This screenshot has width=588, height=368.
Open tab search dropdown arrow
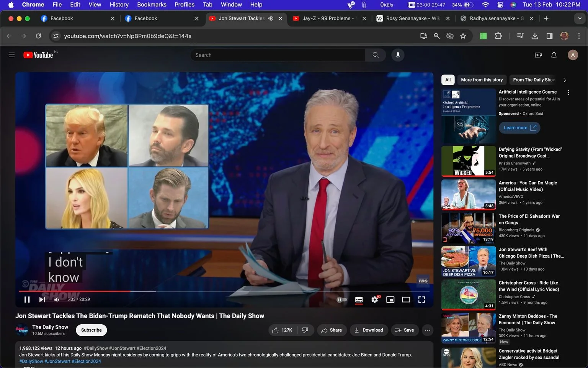(580, 18)
